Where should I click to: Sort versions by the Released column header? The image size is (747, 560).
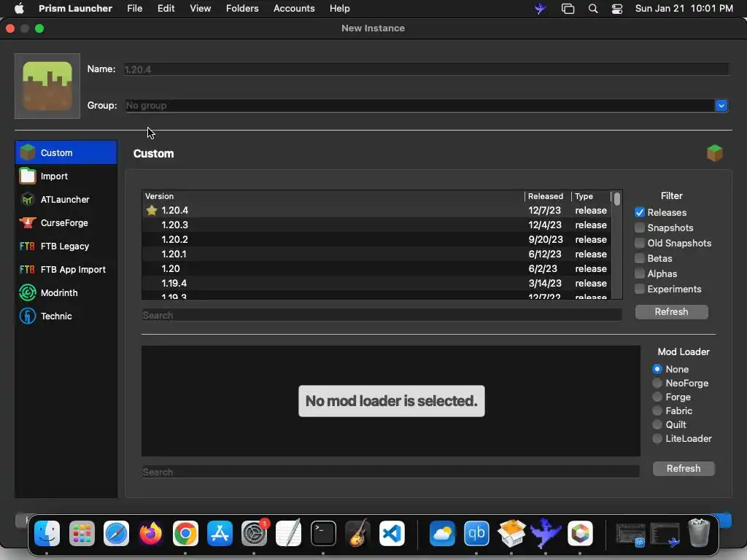pos(547,196)
